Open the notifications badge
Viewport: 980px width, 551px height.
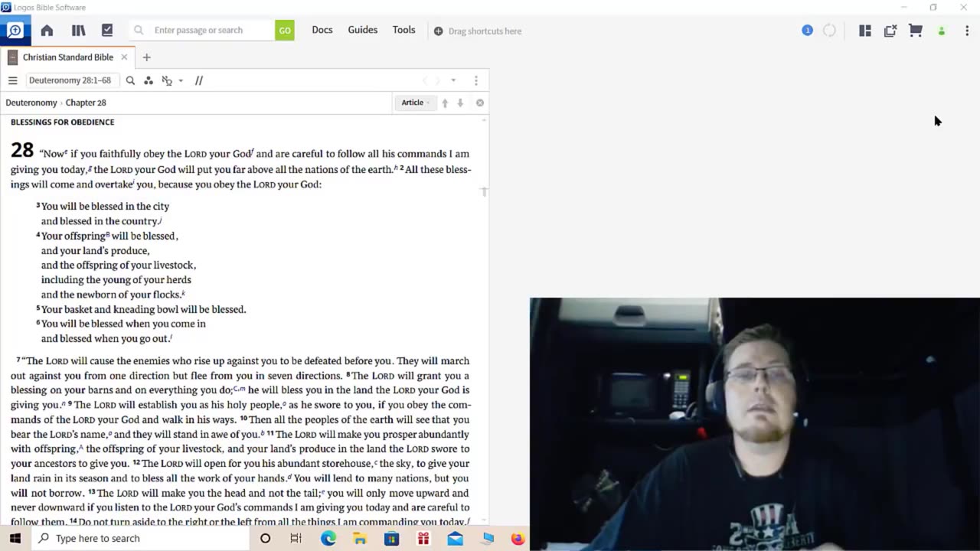(x=807, y=31)
